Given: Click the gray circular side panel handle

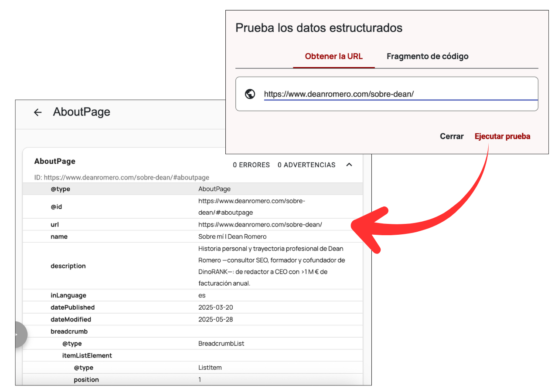Looking at the screenshot, I should tap(19, 335).
